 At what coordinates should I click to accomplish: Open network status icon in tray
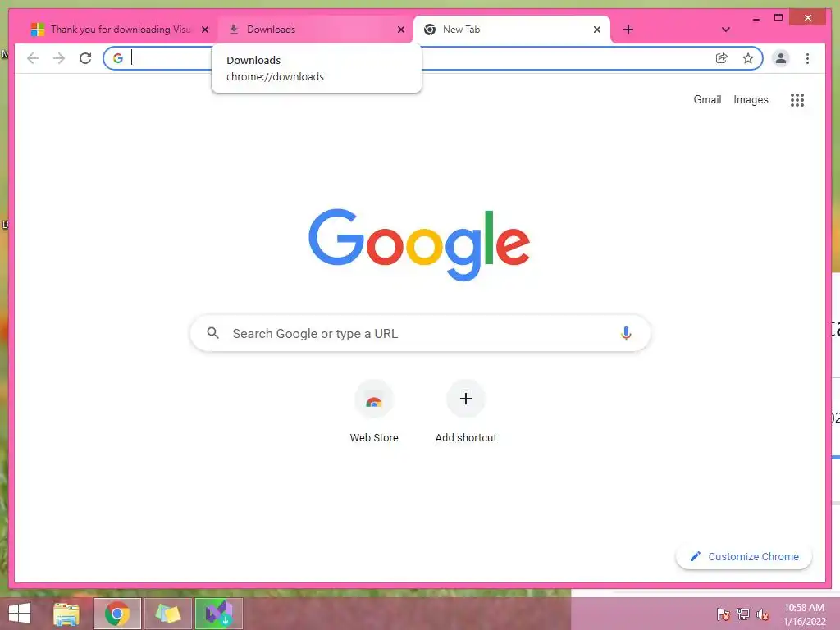click(x=743, y=614)
